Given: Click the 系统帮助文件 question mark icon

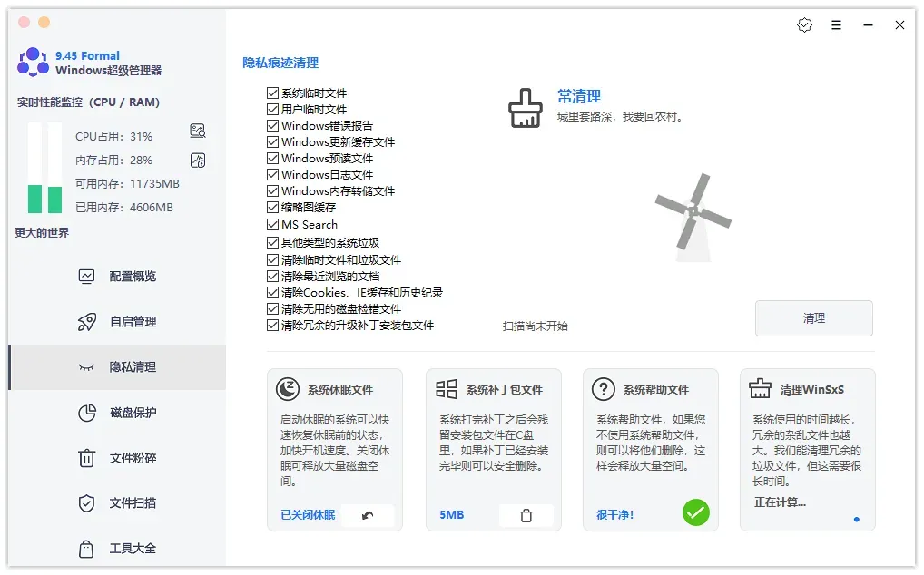Looking at the screenshot, I should pyautogui.click(x=604, y=389).
